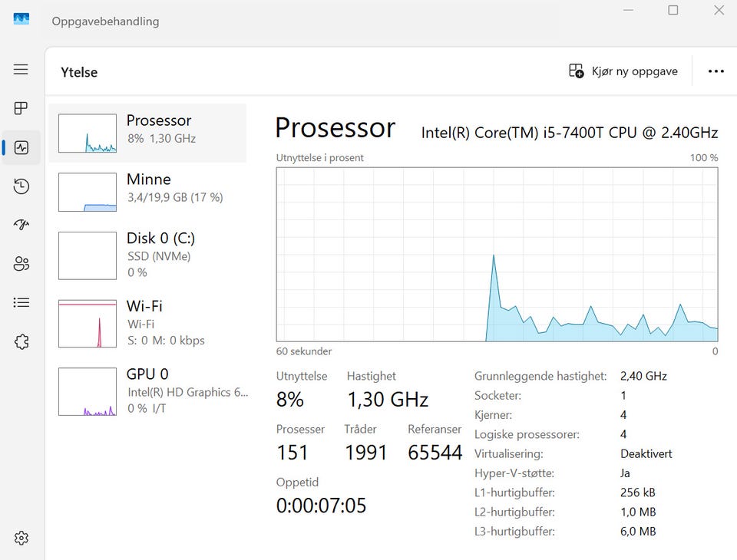This screenshot has width=737, height=560.
Task: Select the Prosessor performance item
Action: [147, 133]
